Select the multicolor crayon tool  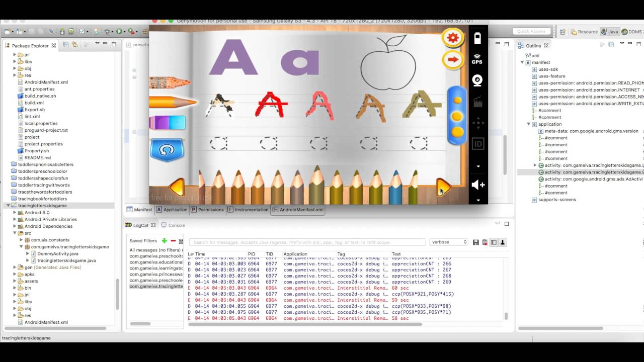click(170, 82)
